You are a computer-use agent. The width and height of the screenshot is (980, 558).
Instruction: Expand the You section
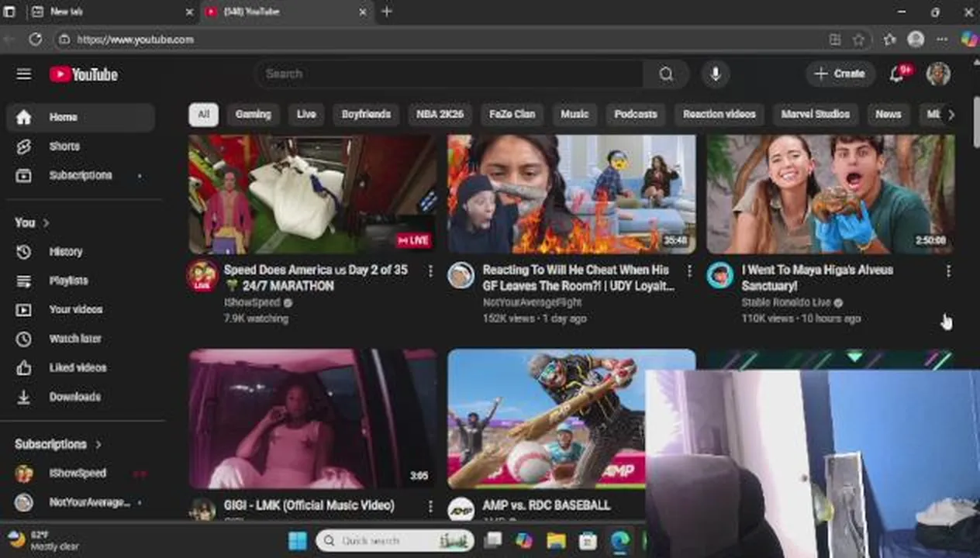pos(32,223)
